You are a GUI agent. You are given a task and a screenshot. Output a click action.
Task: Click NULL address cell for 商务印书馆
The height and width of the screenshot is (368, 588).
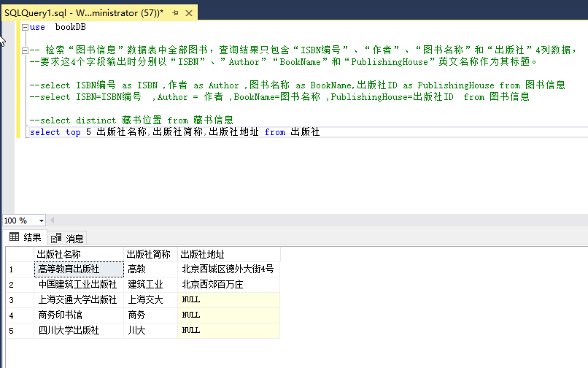point(229,315)
